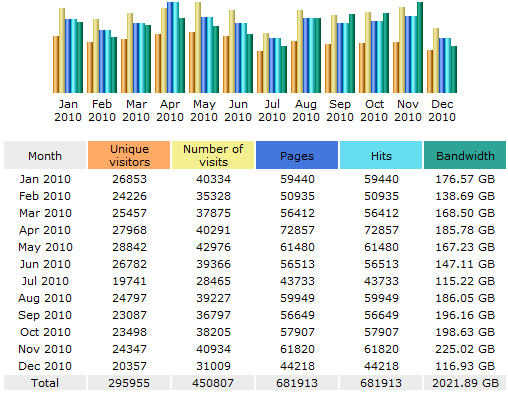
Task: Click Feb 2010 unique visitors value 24226
Action: coord(129,196)
